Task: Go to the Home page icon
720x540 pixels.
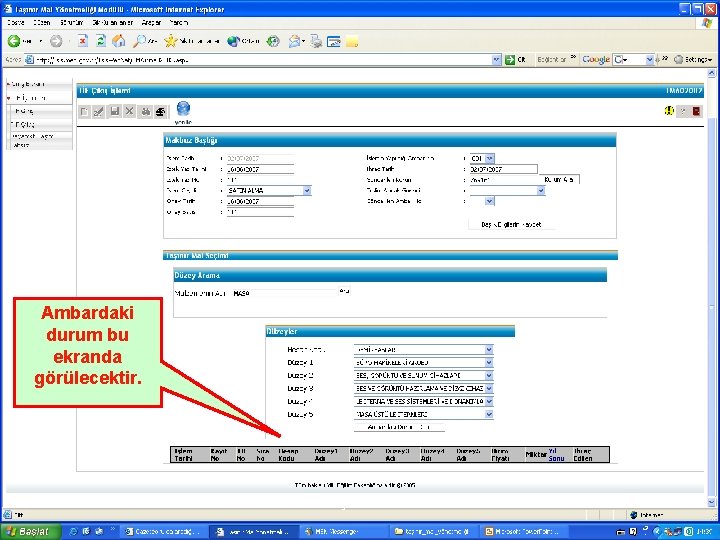Action: click(119, 41)
